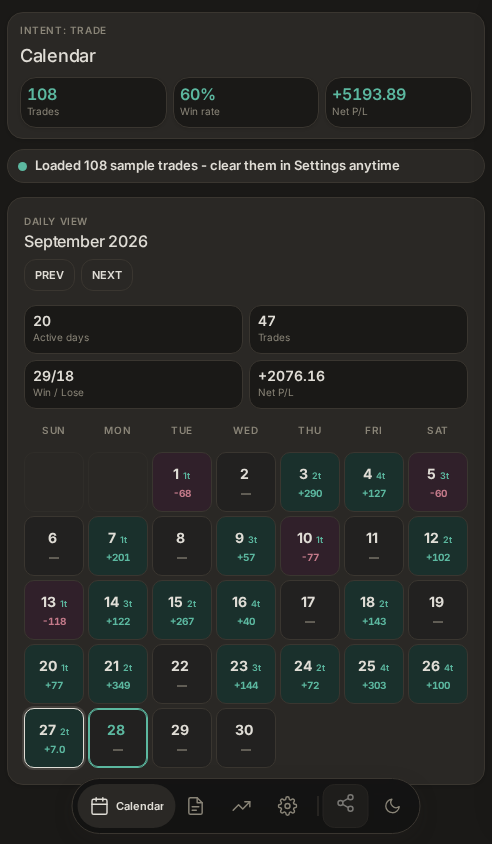Select September 22 day cell
The image size is (492, 844).
pyautogui.click(x=182, y=674)
